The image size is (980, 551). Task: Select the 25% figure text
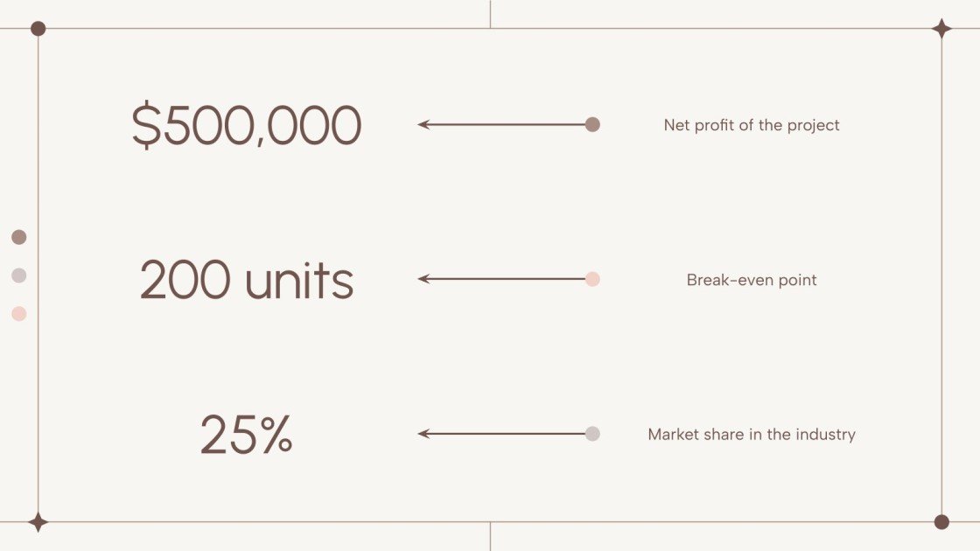click(x=247, y=436)
